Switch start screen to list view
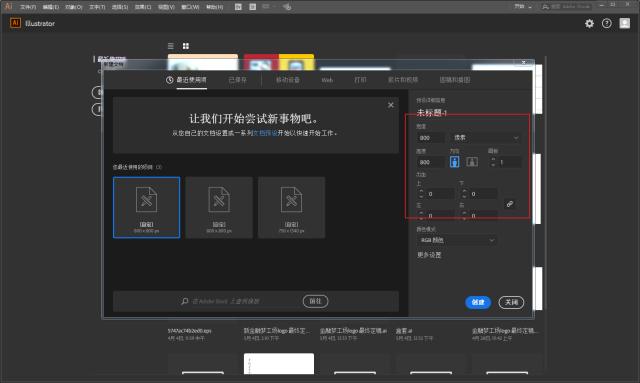The image size is (640, 383). (x=171, y=46)
